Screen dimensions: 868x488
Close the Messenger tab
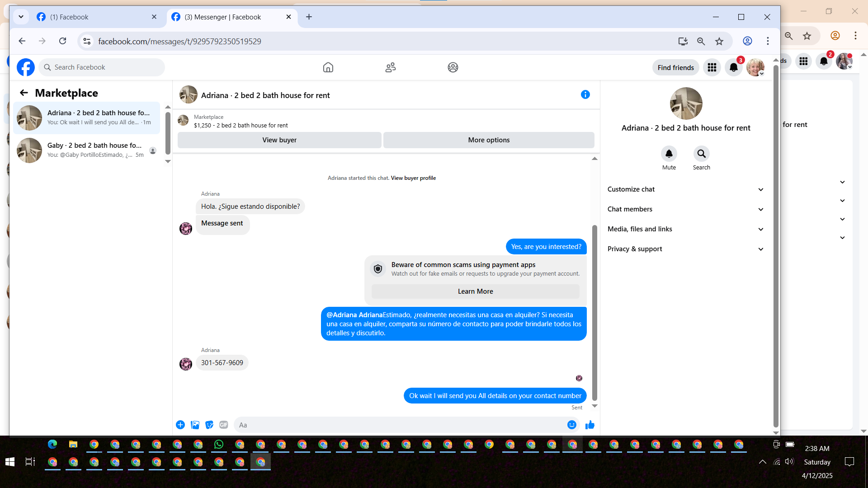[x=289, y=17]
